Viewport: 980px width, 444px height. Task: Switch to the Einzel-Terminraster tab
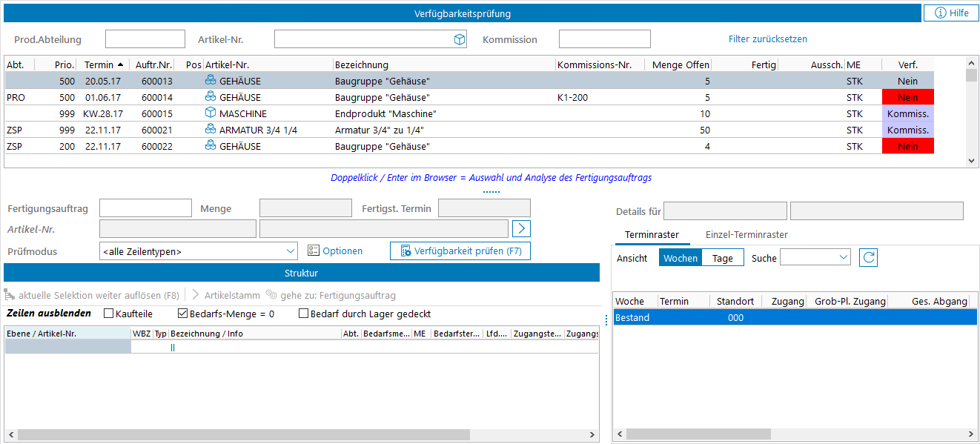click(x=746, y=234)
